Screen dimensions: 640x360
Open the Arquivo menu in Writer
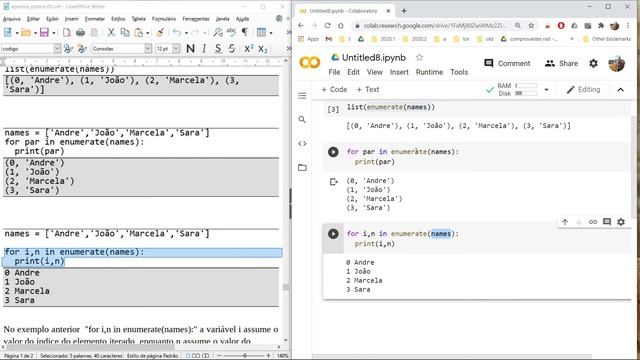click(x=11, y=19)
